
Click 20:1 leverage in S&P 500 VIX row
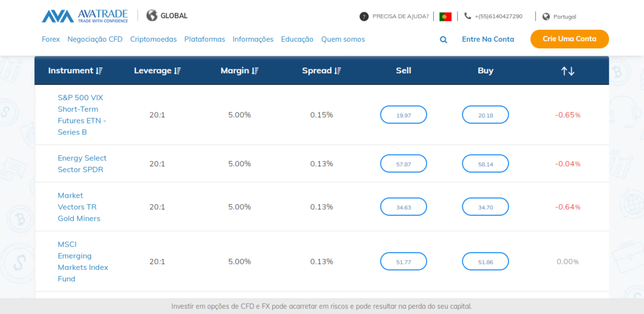point(157,115)
